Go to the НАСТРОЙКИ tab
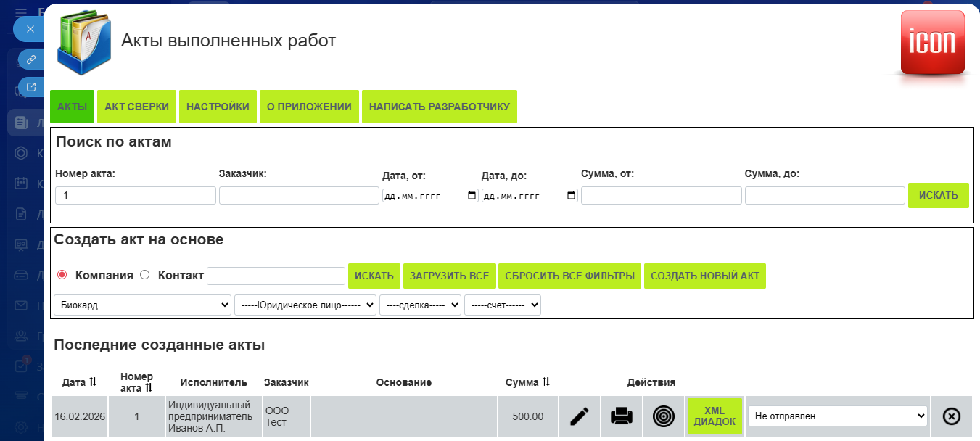980x441 pixels. coord(218,107)
